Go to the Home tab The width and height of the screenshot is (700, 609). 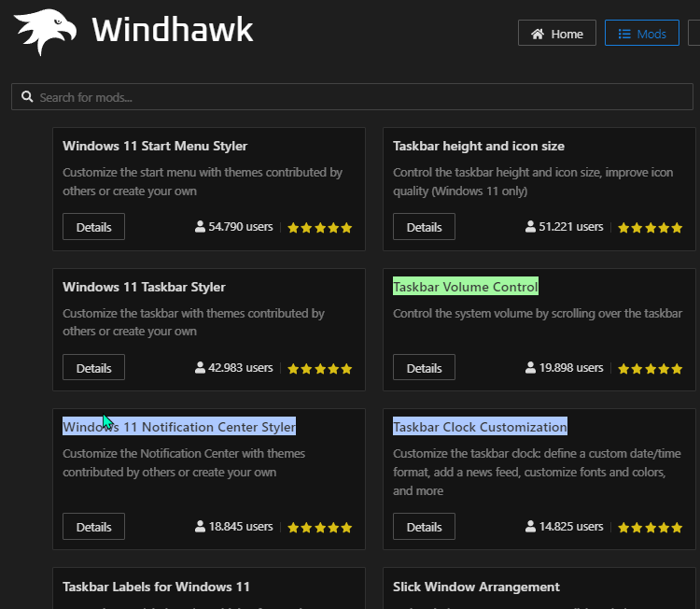coord(556,33)
